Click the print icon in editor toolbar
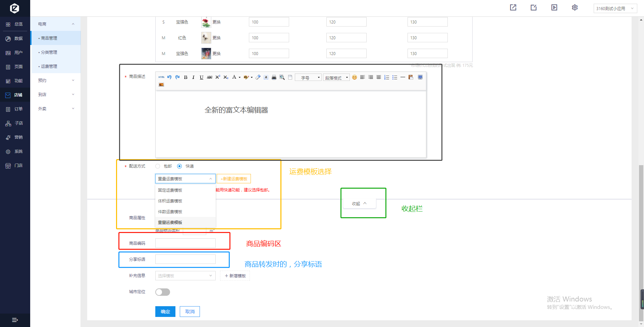The height and width of the screenshot is (327, 644). coord(274,77)
